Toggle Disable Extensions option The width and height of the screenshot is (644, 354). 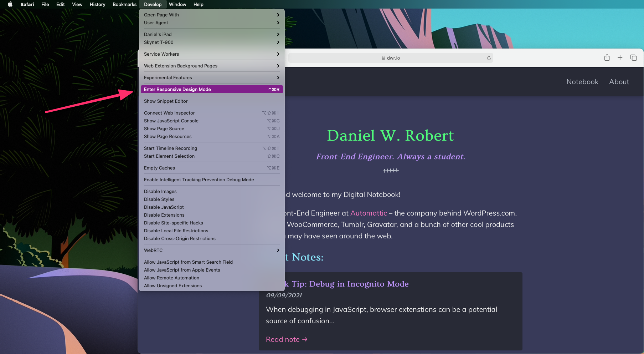(212, 215)
